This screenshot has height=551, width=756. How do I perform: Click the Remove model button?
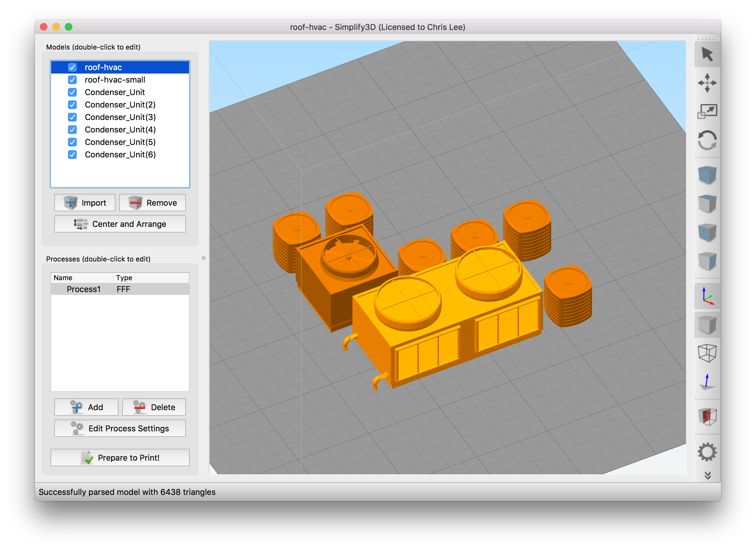coord(153,203)
